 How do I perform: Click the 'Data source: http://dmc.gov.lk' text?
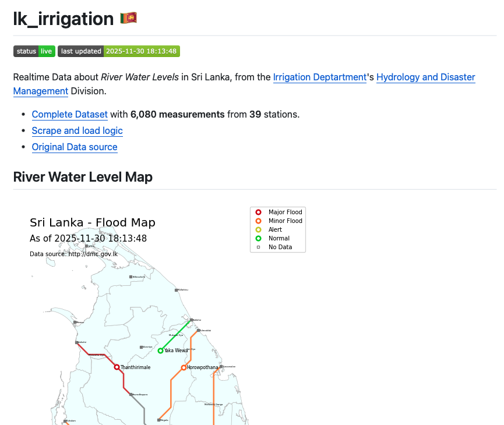coord(73,254)
